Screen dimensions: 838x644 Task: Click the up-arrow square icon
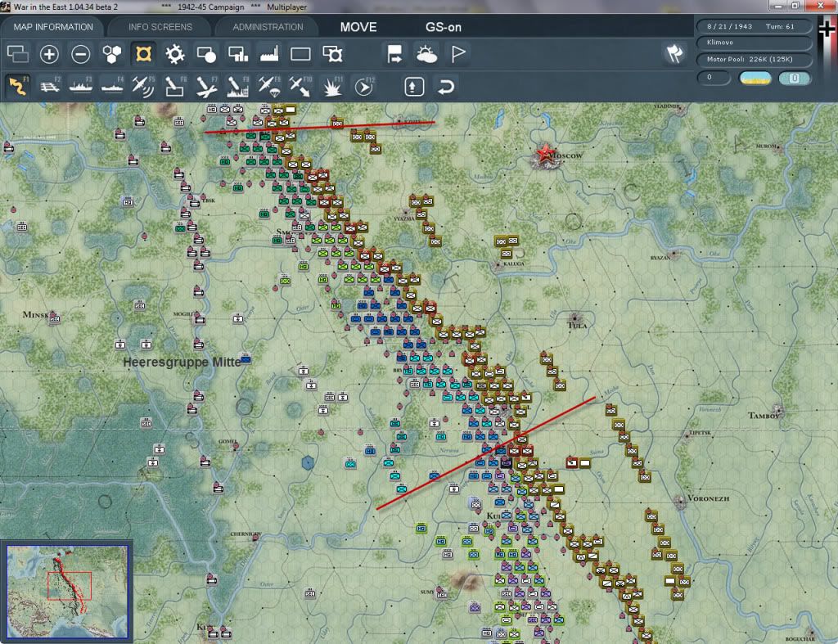tap(414, 87)
